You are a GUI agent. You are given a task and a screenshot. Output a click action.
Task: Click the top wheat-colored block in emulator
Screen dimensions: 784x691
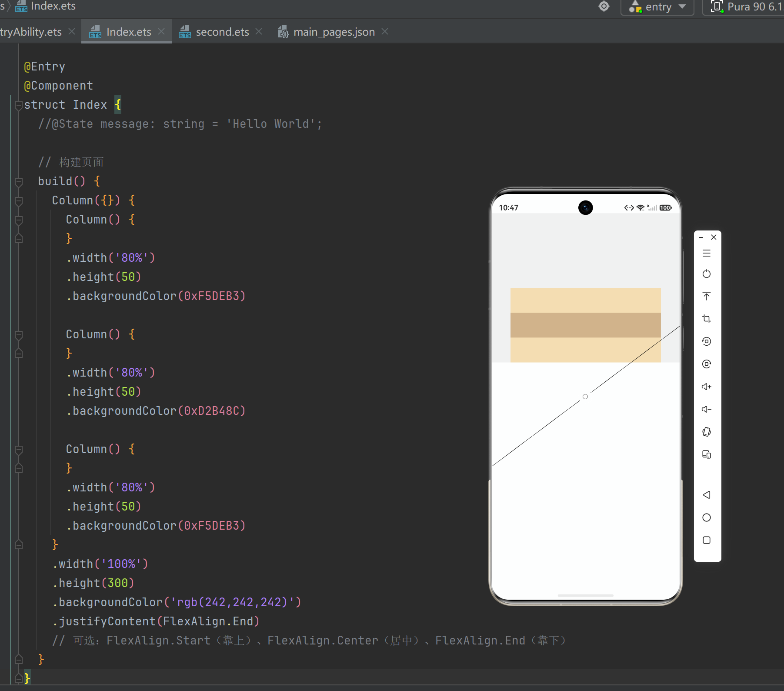coord(585,300)
